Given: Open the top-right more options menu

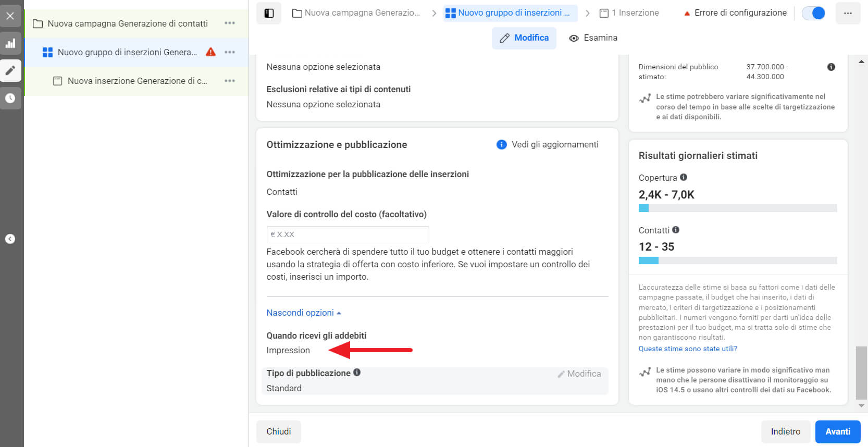Looking at the screenshot, I should point(848,13).
